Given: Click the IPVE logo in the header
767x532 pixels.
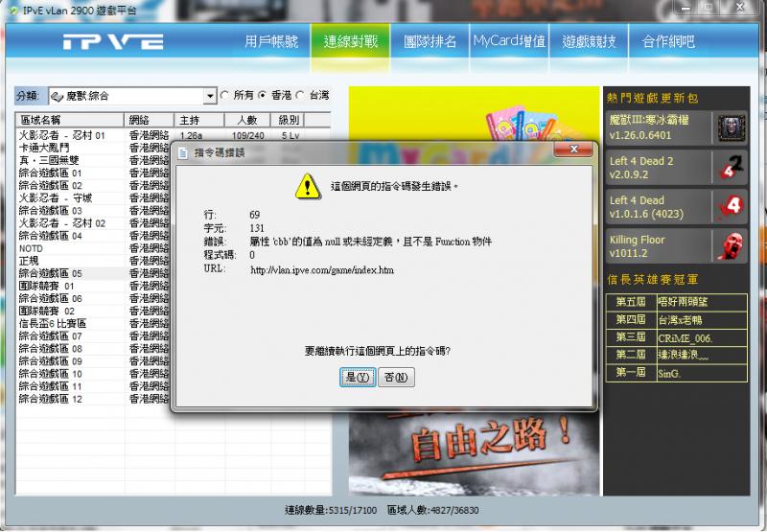Looking at the screenshot, I should [x=113, y=42].
